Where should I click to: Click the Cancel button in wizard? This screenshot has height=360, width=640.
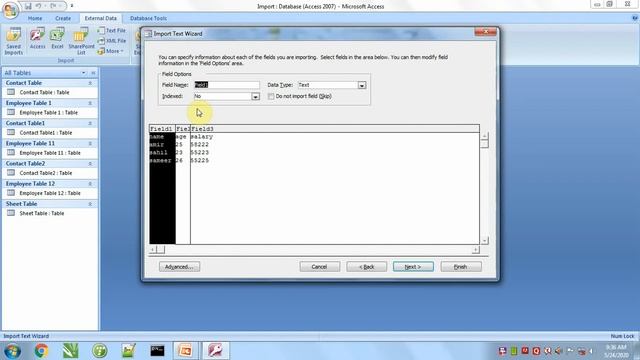coord(319,267)
